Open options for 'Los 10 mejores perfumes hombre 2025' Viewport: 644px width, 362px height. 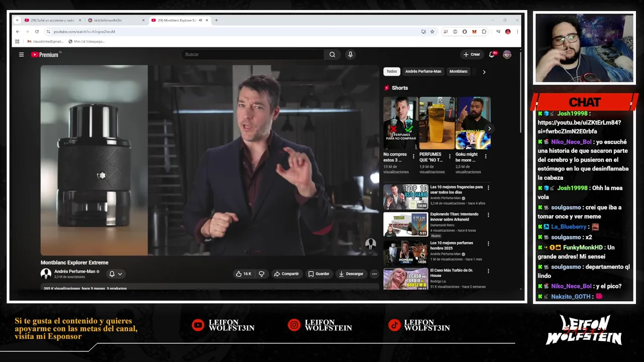(488, 243)
